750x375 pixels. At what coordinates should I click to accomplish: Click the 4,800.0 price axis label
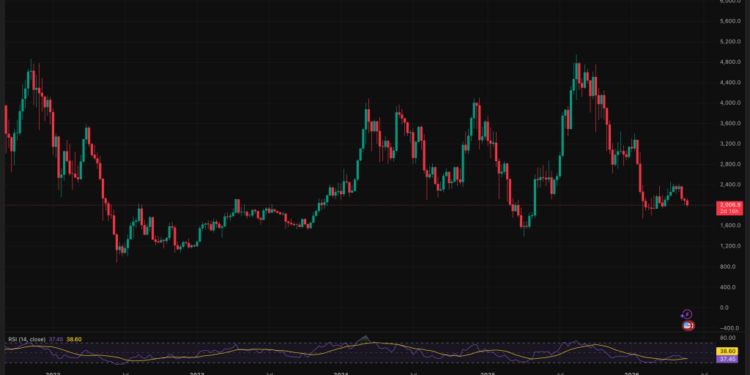tap(730, 62)
